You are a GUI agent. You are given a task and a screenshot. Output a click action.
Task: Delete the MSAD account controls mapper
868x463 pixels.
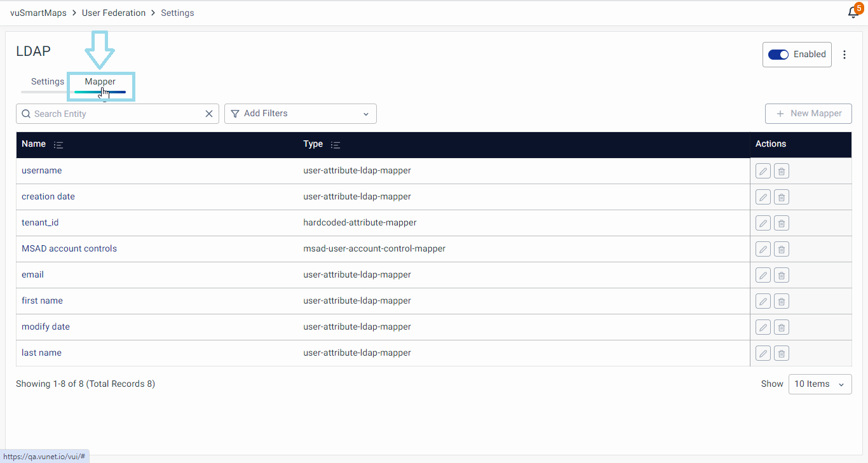(x=782, y=249)
